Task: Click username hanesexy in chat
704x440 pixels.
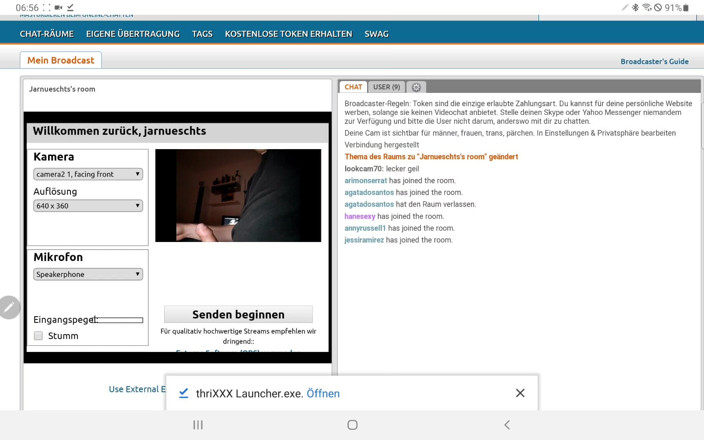Action: 360,216
